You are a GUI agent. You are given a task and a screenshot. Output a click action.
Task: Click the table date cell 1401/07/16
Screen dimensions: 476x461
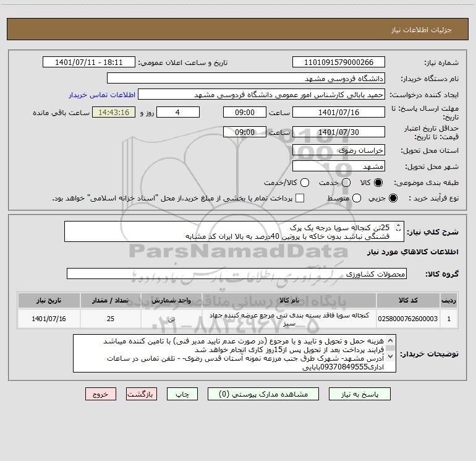[x=49, y=319]
